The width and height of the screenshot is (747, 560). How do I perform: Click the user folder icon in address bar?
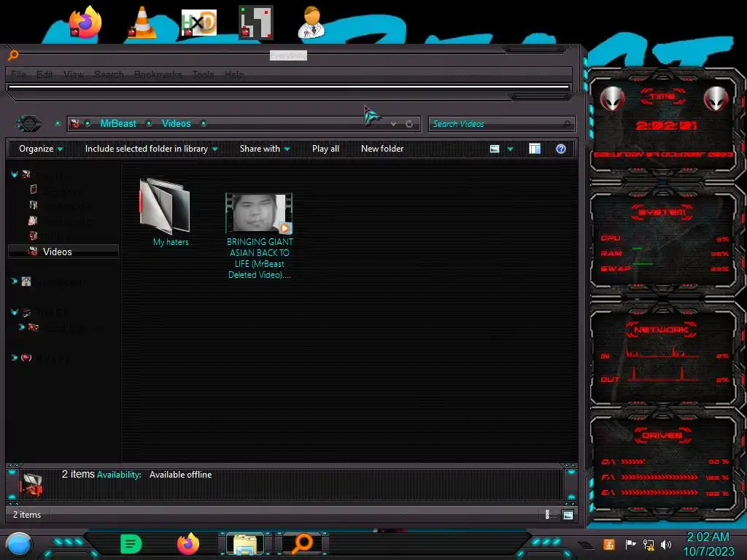click(75, 124)
